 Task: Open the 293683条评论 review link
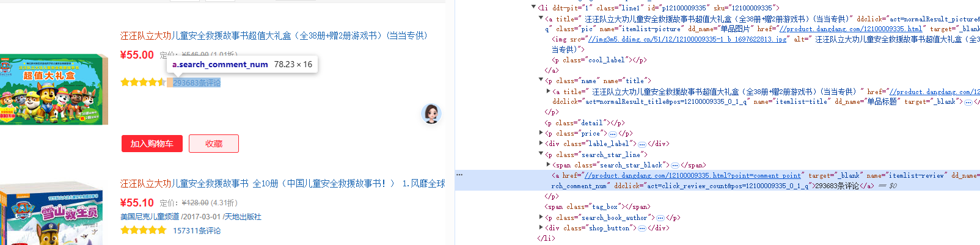tap(197, 82)
